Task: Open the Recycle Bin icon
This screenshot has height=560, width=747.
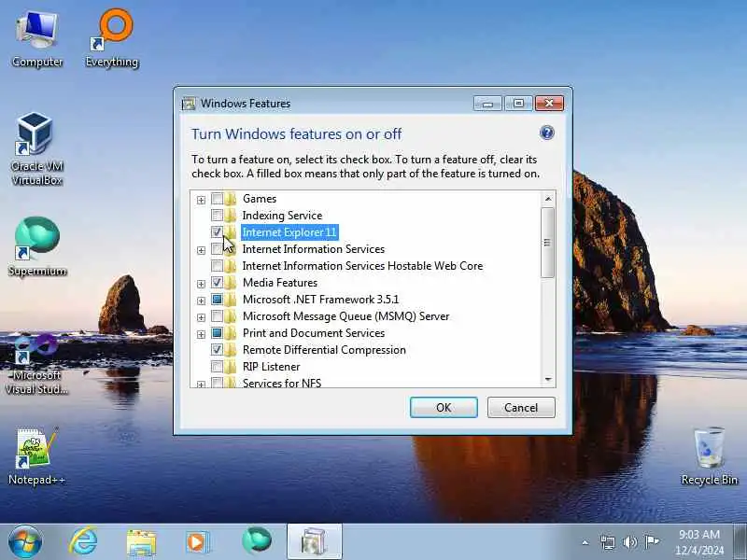Action: pos(709,456)
